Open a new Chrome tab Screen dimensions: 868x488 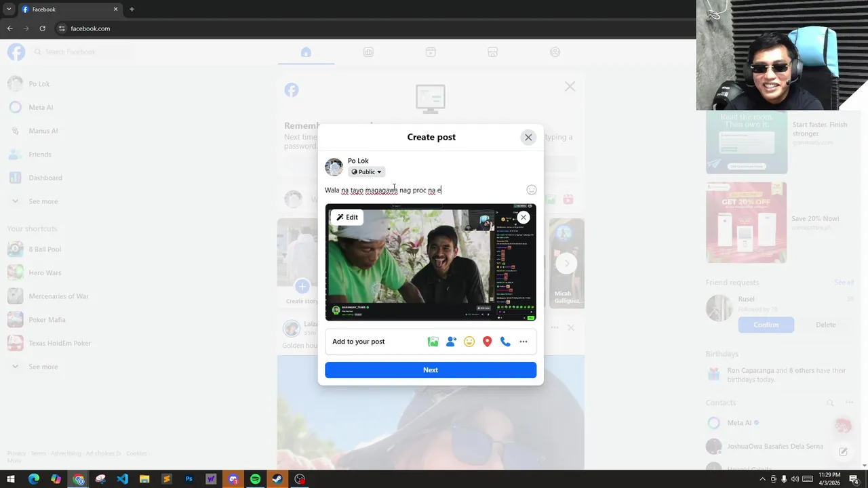coord(132,9)
